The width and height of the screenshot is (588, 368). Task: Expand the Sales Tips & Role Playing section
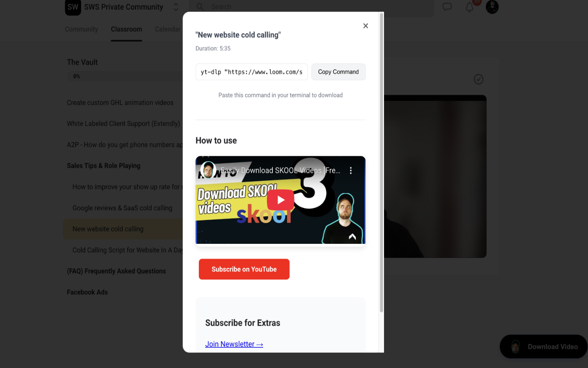104,166
